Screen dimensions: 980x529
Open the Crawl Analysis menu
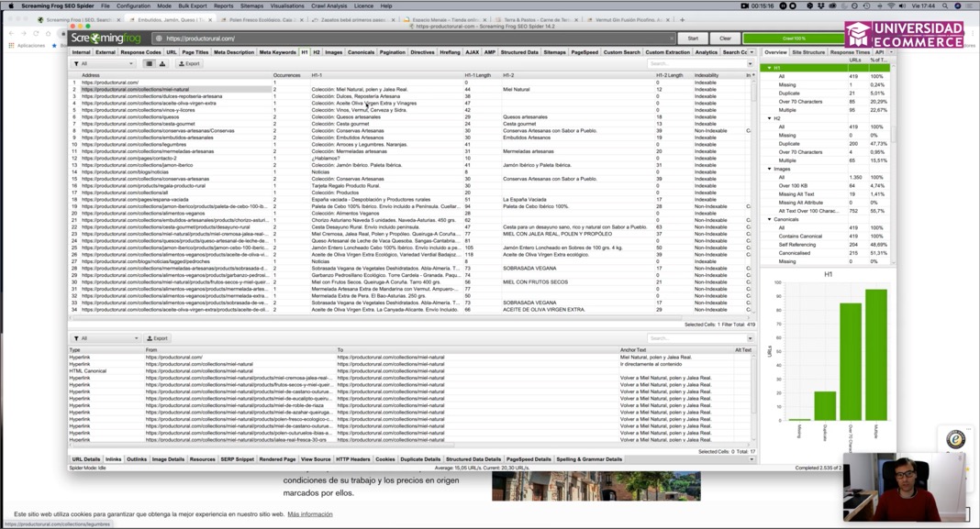point(329,6)
